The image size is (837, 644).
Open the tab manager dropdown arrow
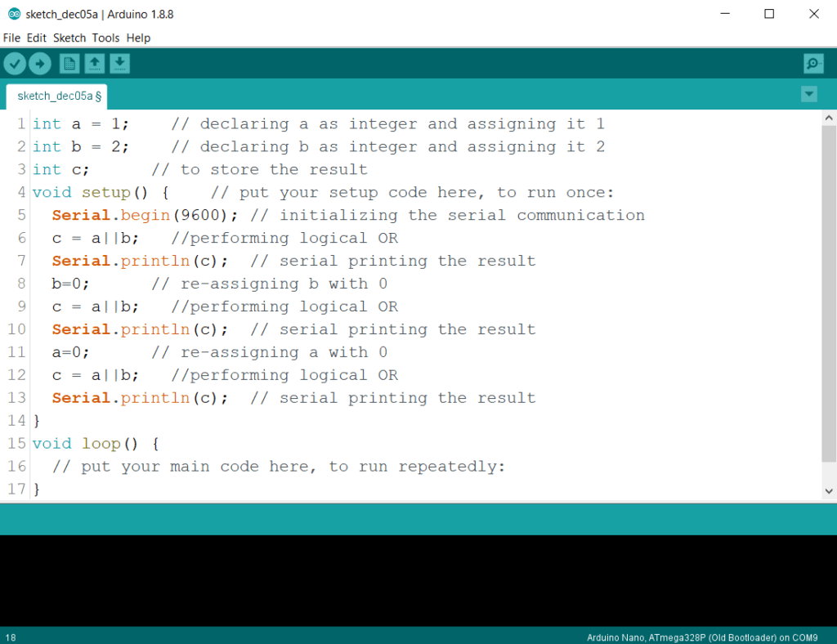pos(808,94)
